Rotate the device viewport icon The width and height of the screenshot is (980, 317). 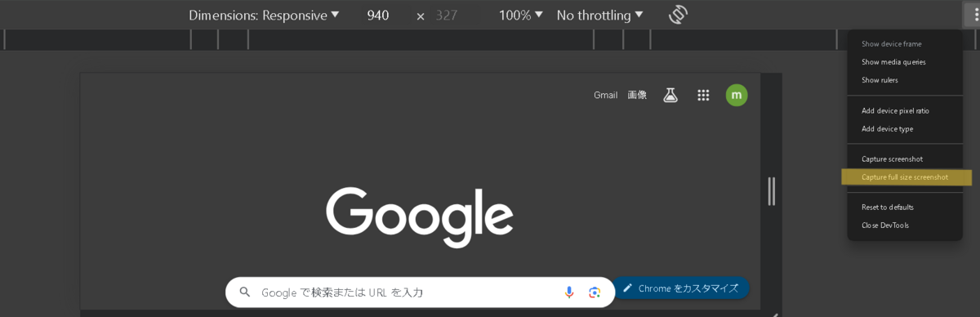[x=677, y=15]
